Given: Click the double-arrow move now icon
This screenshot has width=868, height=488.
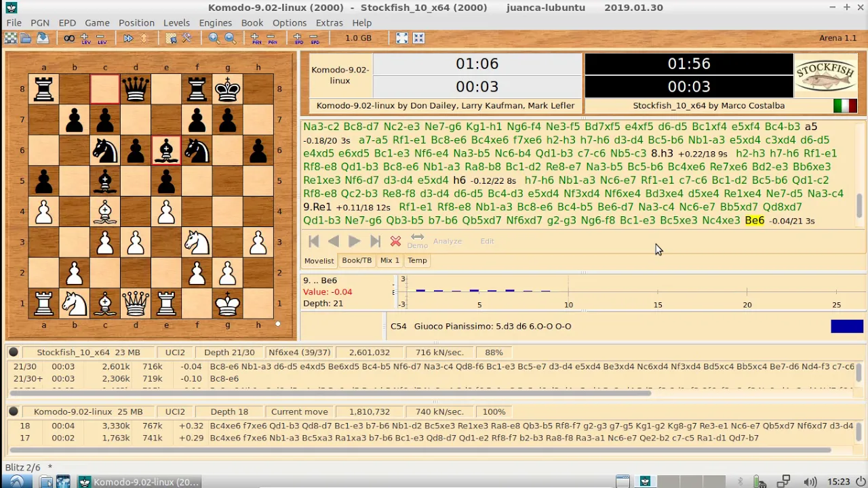Looking at the screenshot, I should [x=128, y=39].
